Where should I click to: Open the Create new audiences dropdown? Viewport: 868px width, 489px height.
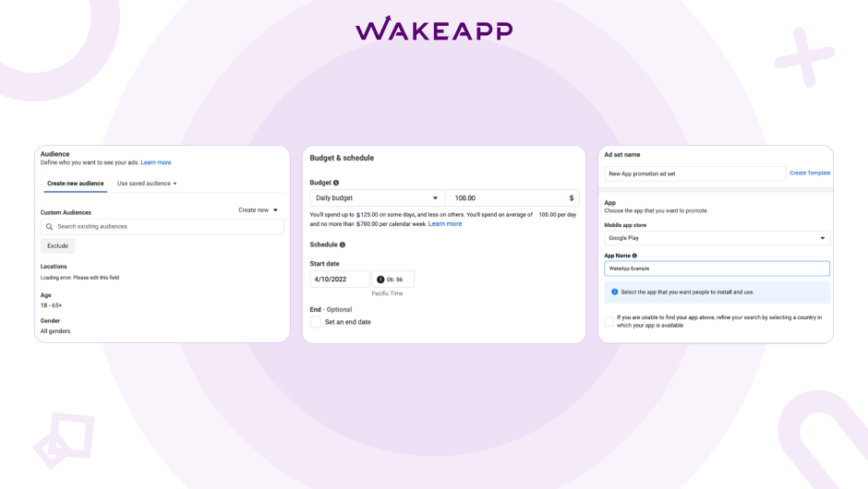[x=258, y=210]
